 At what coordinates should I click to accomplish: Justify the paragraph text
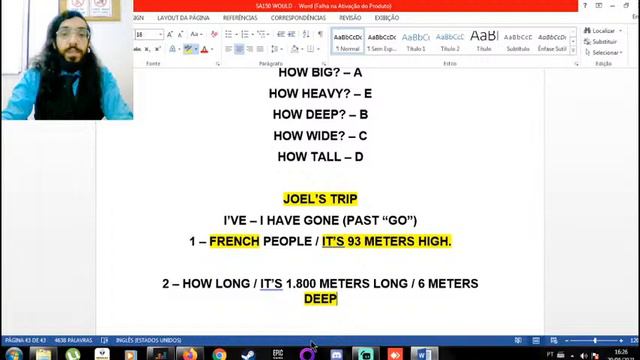point(260,49)
